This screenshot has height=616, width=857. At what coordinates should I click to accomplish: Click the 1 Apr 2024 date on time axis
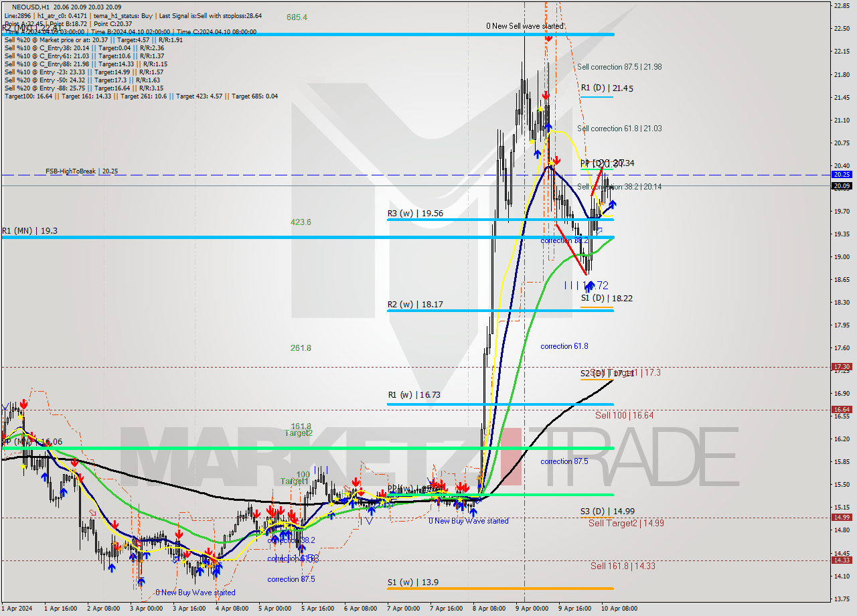16,609
